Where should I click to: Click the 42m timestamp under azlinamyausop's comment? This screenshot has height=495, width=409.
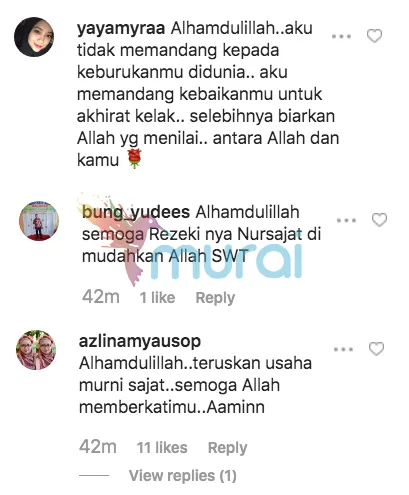tap(98, 447)
